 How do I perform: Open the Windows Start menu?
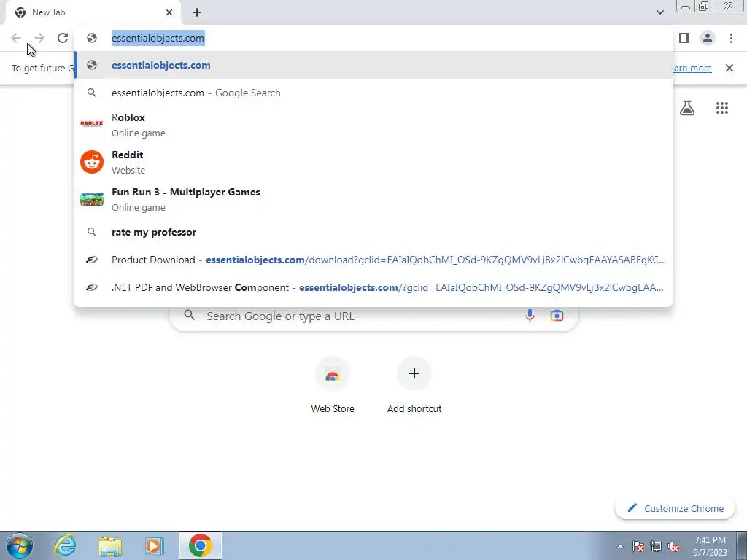tap(20, 545)
